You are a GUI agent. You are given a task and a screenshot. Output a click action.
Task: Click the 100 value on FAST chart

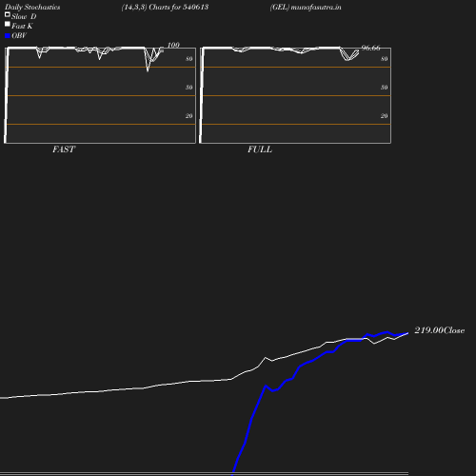tap(173, 45)
